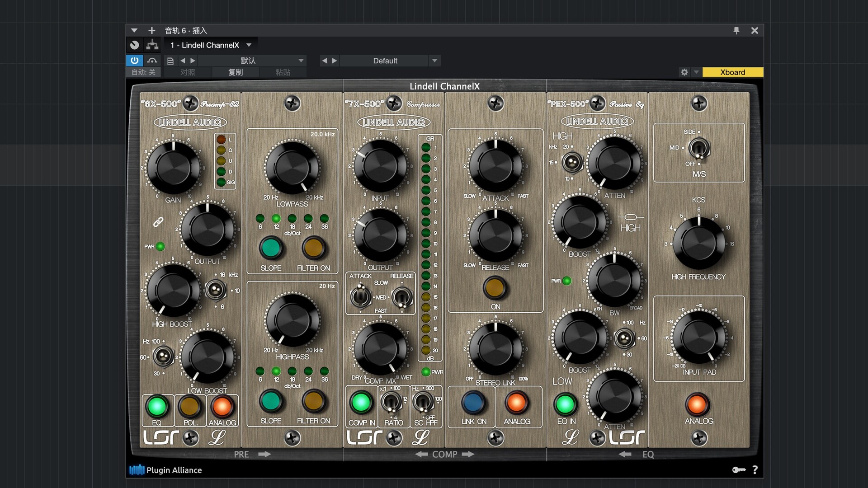This screenshot has height=488, width=868.
Task: Open routing/sidechain icon
Action: pyautogui.click(x=152, y=45)
